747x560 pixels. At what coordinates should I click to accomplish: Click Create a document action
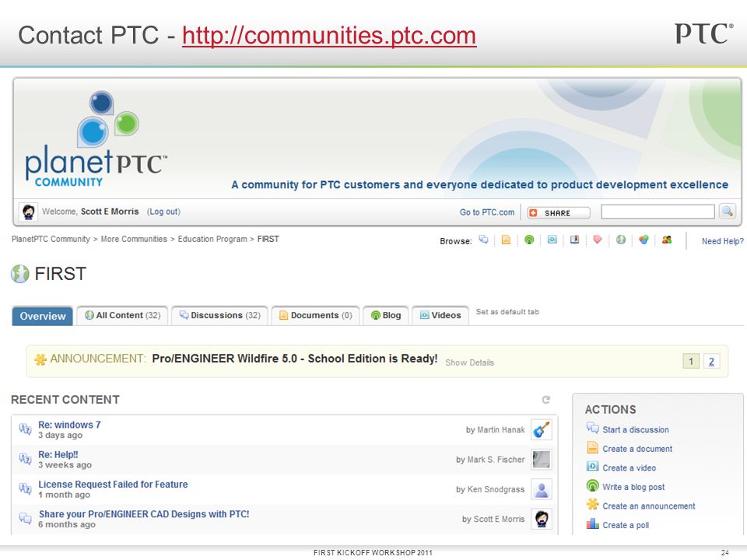click(x=637, y=449)
